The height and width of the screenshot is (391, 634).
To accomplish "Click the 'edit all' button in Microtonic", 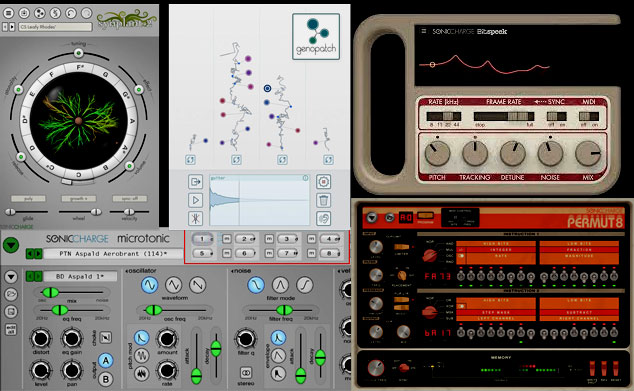I will 11,330.
